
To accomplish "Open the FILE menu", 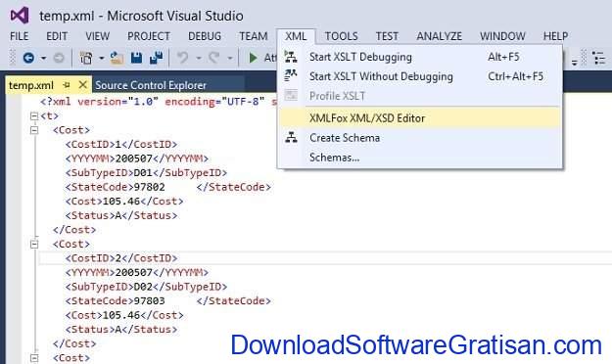I will 20,36.
